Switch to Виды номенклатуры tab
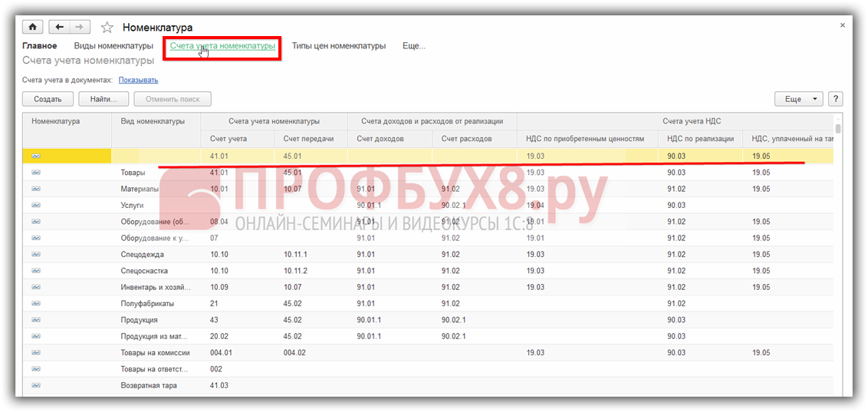This screenshot has width=868, height=412. tap(113, 46)
